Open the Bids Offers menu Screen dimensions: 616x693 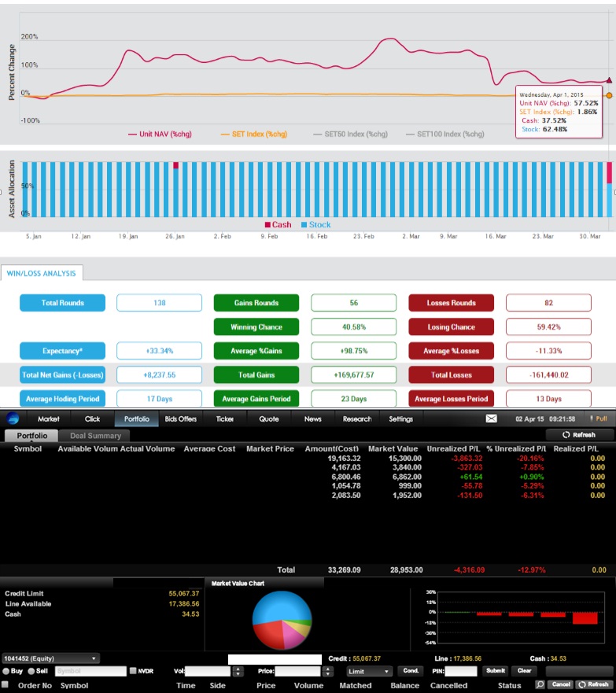click(181, 419)
